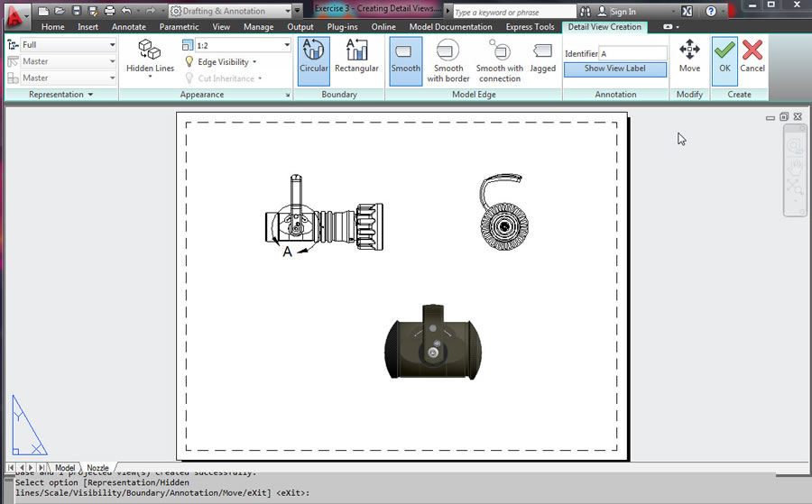
Task: Open the Full representation dropdown
Action: click(x=65, y=45)
